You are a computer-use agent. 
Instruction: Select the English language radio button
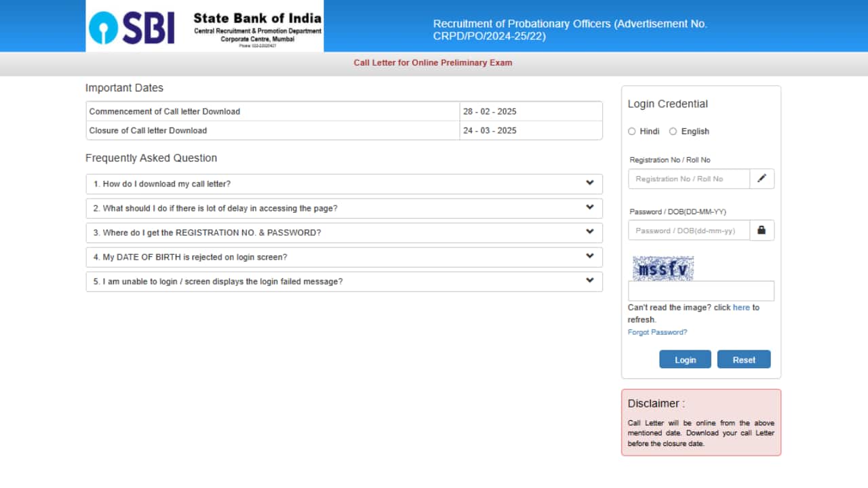673,131
